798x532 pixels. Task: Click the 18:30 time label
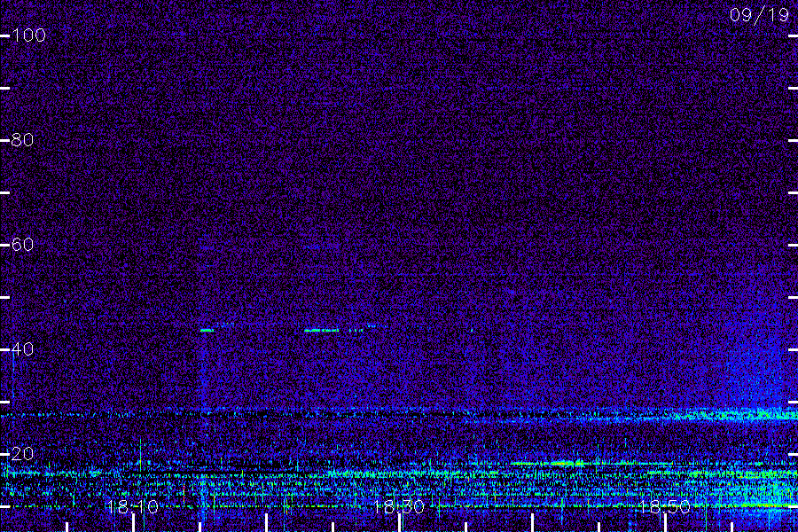click(x=398, y=507)
